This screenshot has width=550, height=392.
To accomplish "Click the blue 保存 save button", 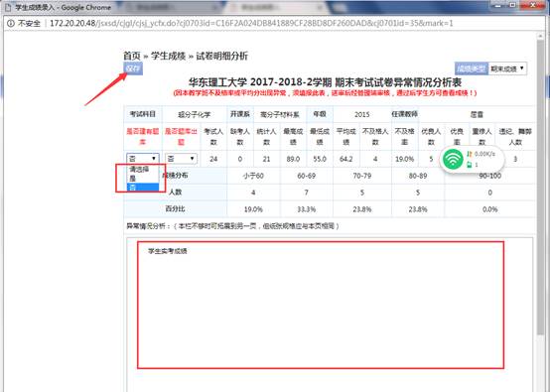I will 133,68.
